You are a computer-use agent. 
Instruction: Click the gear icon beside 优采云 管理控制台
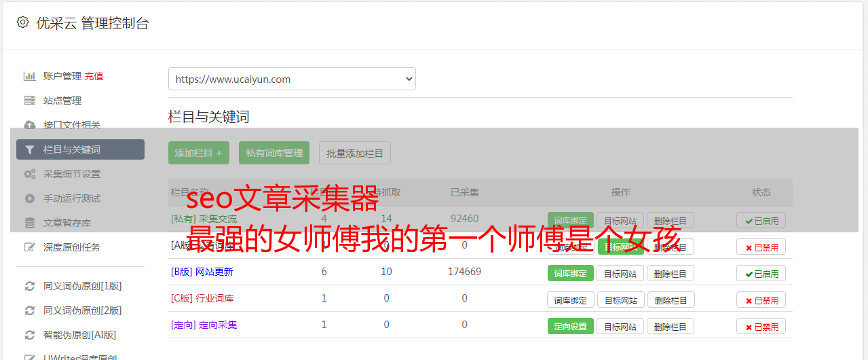pos(22,22)
